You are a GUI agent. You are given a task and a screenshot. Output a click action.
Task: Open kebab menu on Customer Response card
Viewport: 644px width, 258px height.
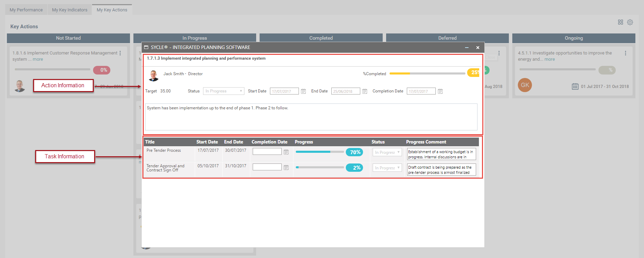pyautogui.click(x=120, y=53)
